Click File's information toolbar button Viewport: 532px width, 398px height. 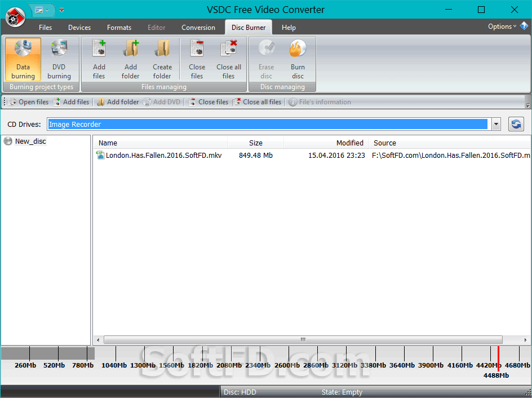[320, 102]
